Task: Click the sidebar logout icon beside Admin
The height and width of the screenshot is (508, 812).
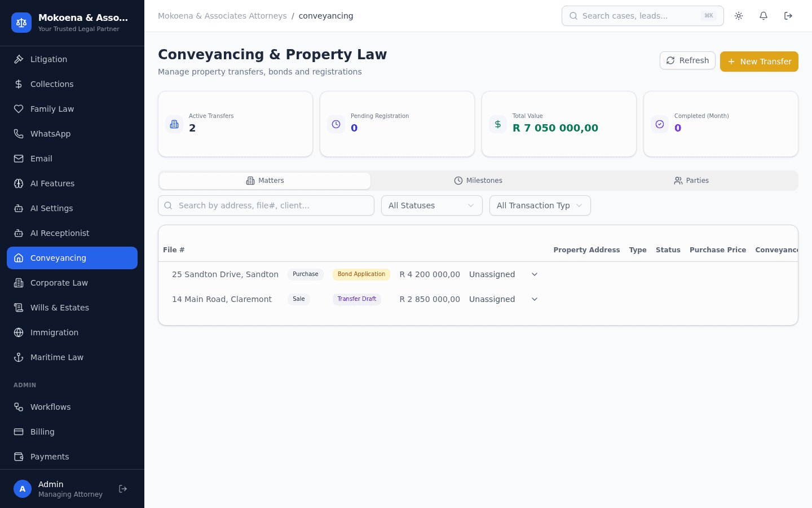Action: (x=123, y=489)
